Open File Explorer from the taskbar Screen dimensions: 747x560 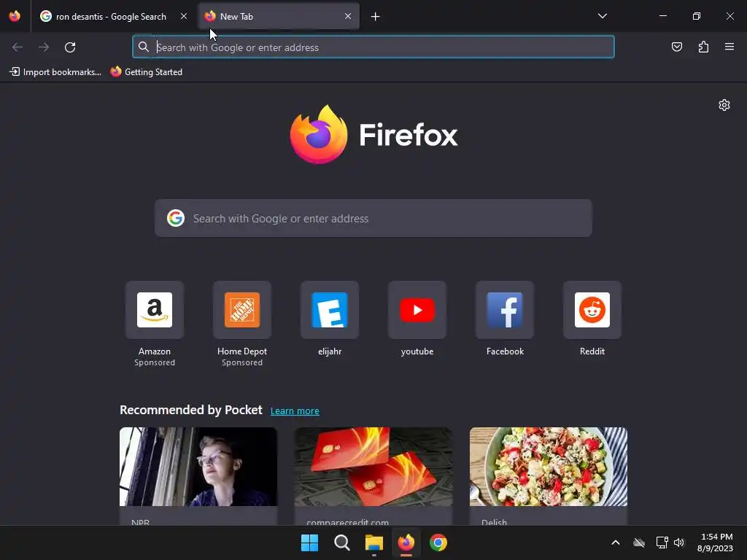coord(374,542)
